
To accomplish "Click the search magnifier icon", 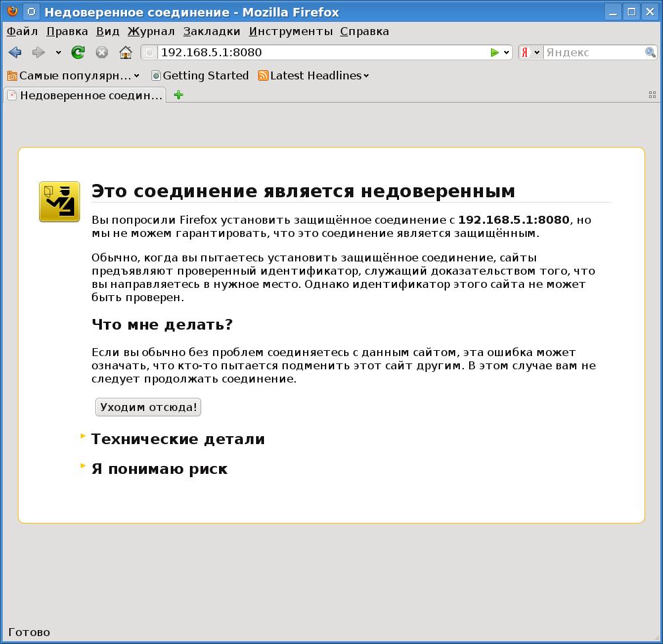I will pyautogui.click(x=650, y=52).
